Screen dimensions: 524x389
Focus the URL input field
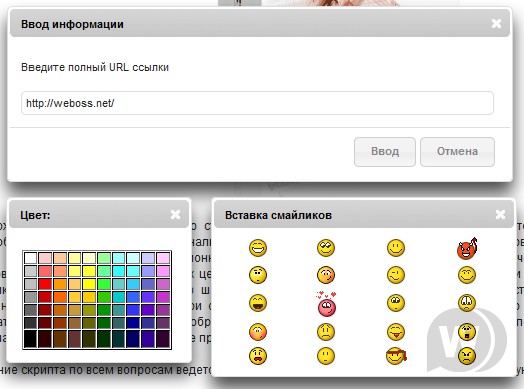257,103
